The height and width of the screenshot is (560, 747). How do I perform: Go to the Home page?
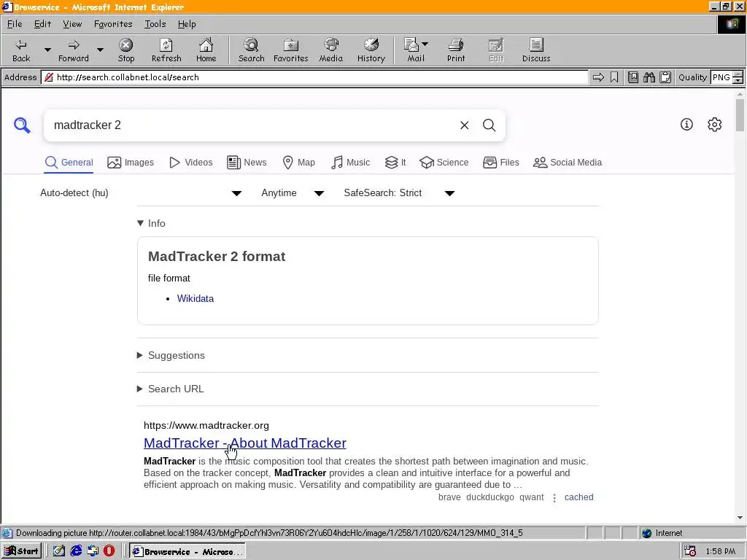(x=206, y=50)
